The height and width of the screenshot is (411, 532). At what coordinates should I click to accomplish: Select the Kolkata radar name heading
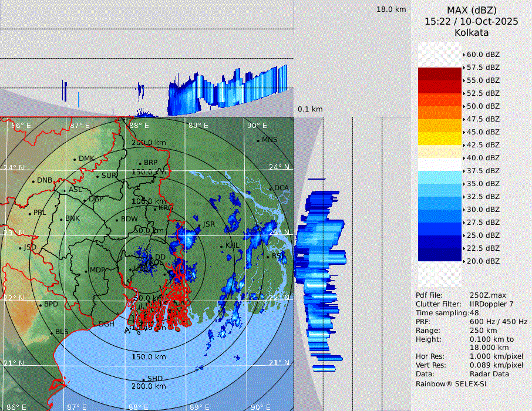point(472,32)
